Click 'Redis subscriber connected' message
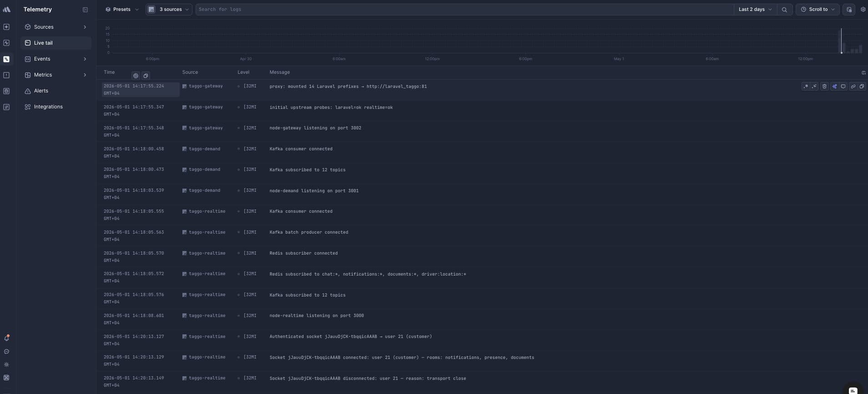The height and width of the screenshot is (394, 868). coord(303,253)
